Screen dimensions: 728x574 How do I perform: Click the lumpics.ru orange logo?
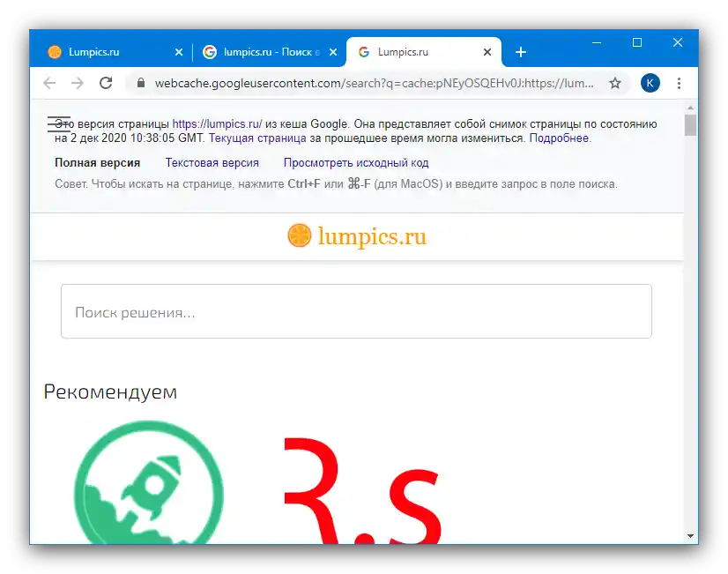pos(357,236)
